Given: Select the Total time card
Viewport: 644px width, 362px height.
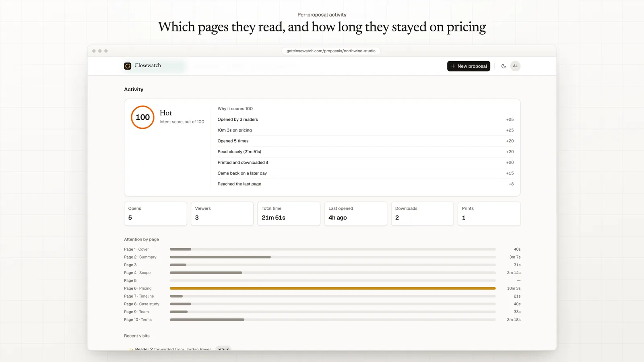Looking at the screenshot, I should 289,214.
